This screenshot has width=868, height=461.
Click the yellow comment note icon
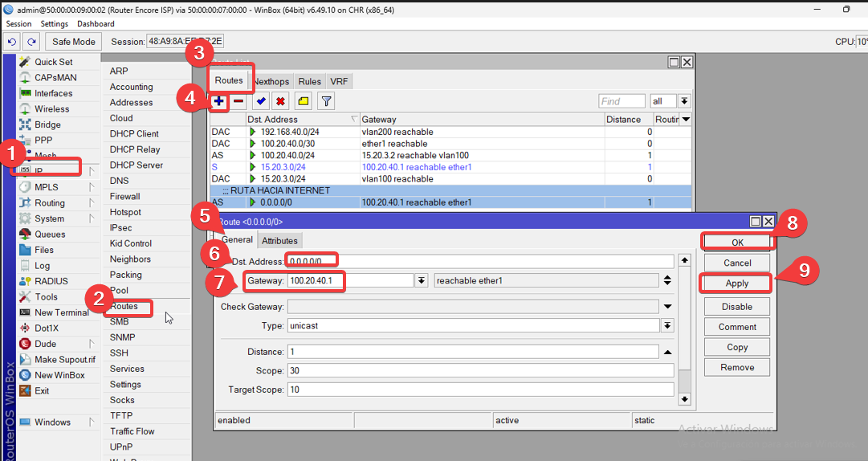(x=303, y=101)
